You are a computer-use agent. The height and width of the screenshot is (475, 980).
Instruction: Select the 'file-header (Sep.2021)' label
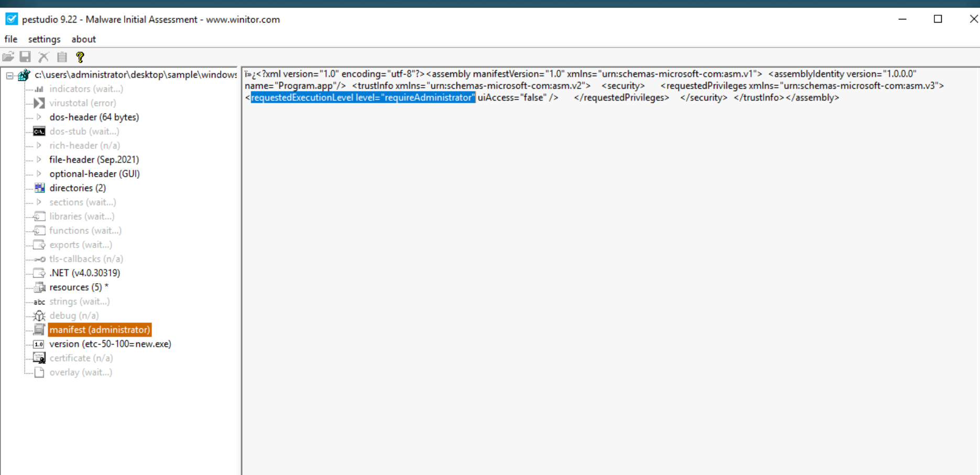click(94, 160)
